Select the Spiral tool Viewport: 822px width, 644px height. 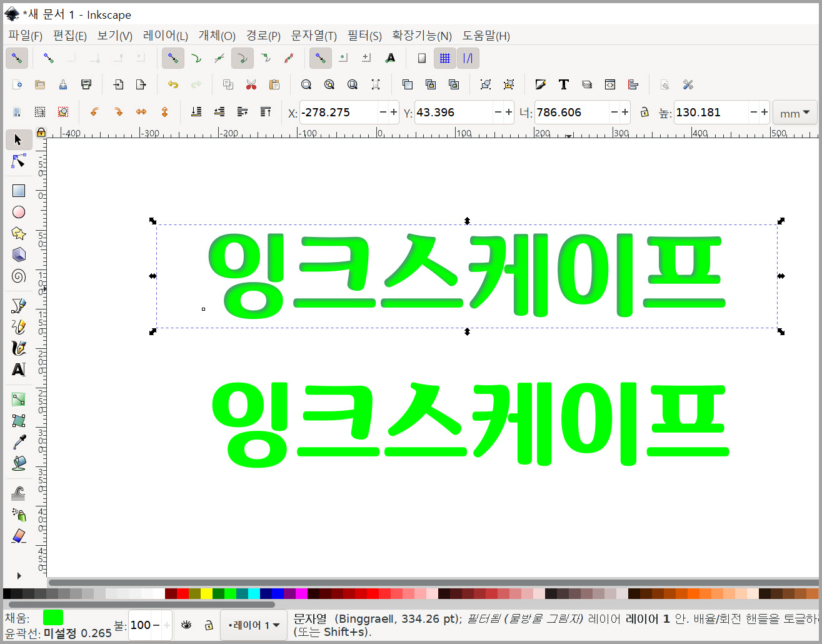click(19, 276)
